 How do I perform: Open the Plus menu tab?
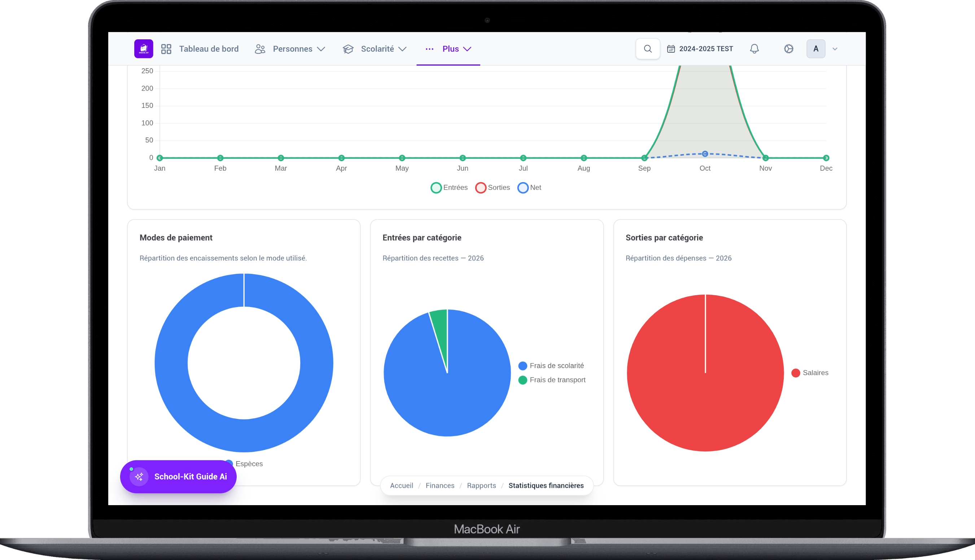pos(449,49)
